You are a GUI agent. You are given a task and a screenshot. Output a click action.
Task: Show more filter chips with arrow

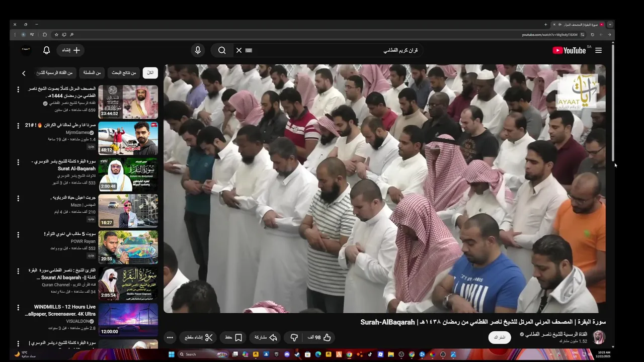coord(23,73)
